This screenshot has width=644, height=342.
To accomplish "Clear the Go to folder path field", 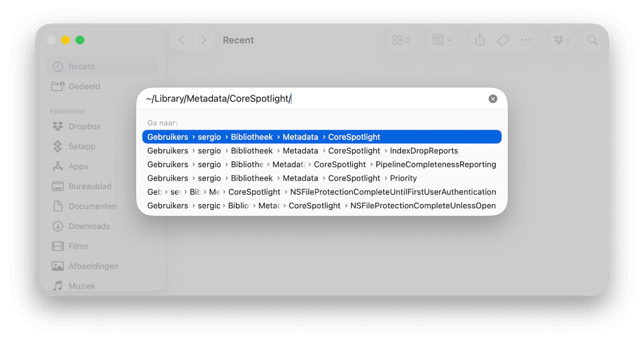I will coord(493,99).
